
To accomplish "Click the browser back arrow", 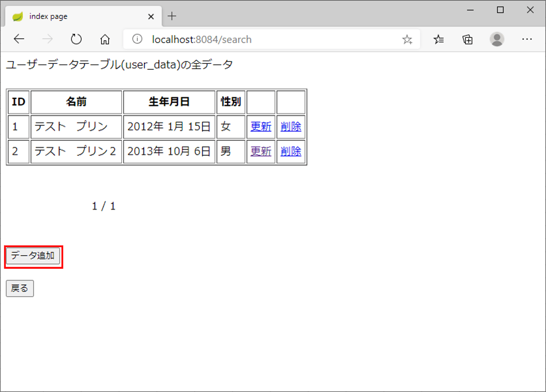I will click(19, 39).
